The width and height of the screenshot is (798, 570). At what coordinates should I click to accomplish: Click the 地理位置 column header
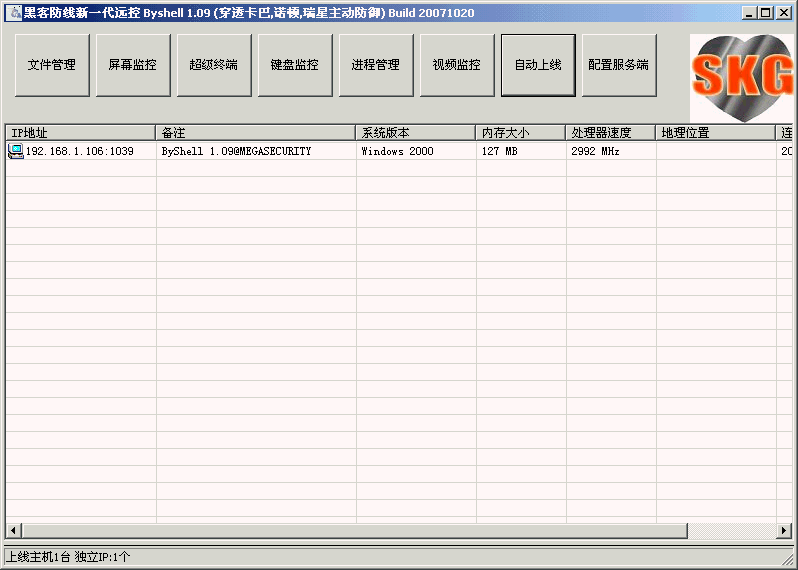click(x=715, y=133)
